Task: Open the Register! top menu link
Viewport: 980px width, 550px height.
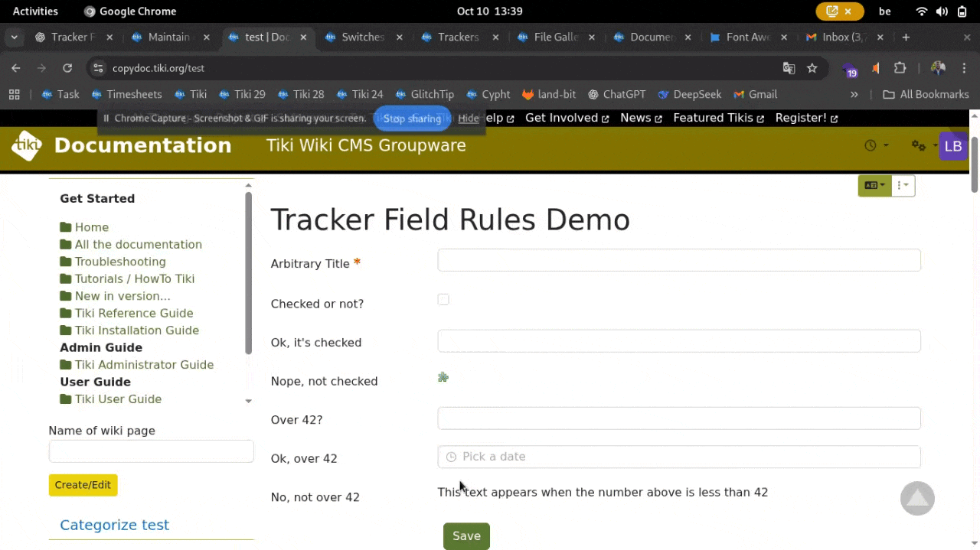Action: [806, 118]
